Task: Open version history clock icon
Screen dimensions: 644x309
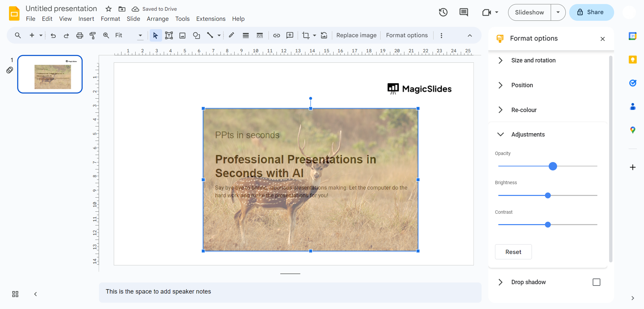Action: [x=443, y=12]
